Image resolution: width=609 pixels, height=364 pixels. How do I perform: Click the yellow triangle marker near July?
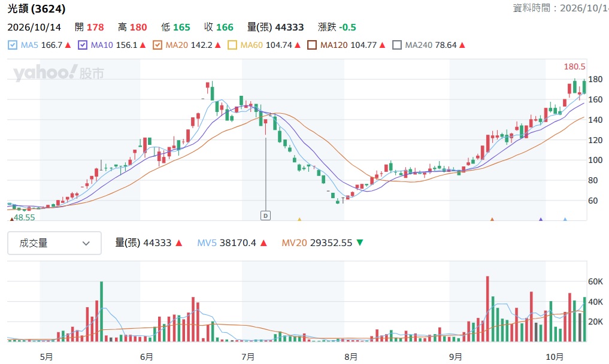[x=299, y=219]
